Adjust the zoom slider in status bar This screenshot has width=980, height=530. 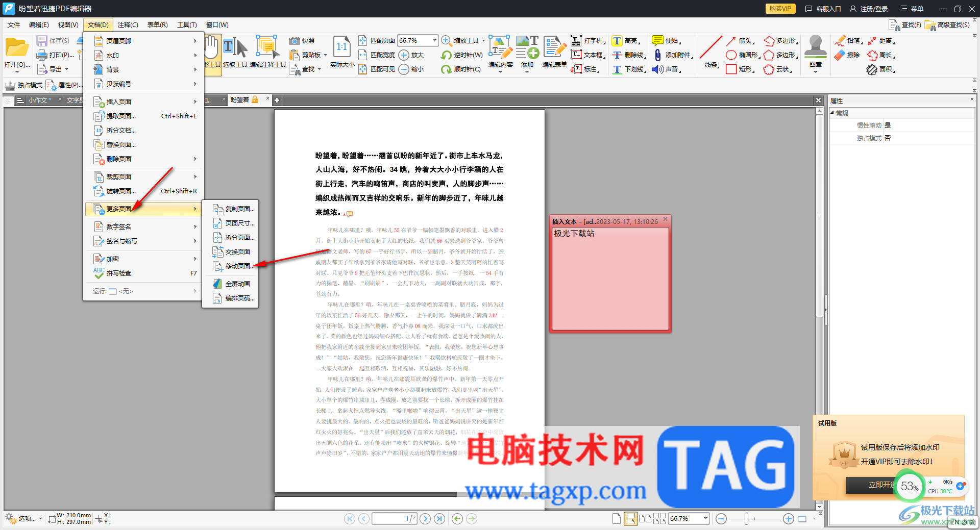[x=747, y=519]
